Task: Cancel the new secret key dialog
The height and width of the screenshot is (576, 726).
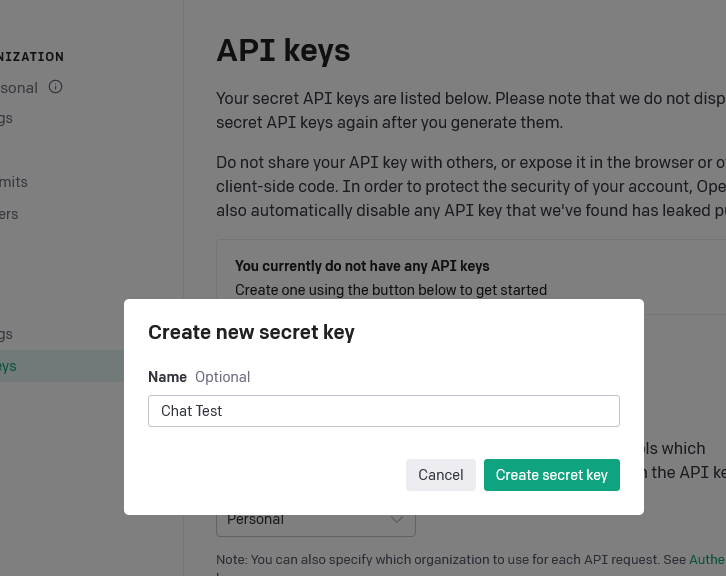Action: click(441, 475)
